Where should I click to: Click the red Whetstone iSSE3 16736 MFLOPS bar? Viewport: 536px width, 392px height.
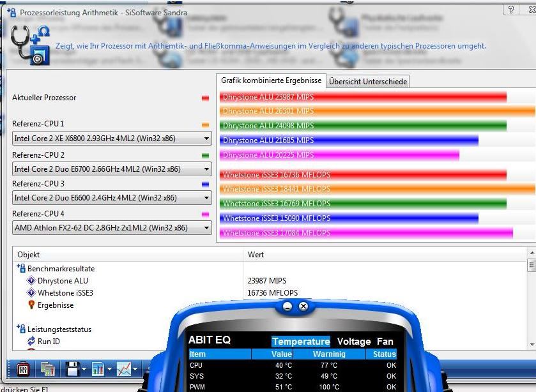363,175
